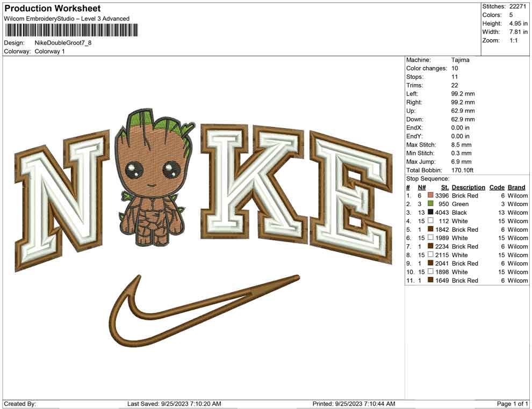Click the Color changes value '10'

coord(455,68)
